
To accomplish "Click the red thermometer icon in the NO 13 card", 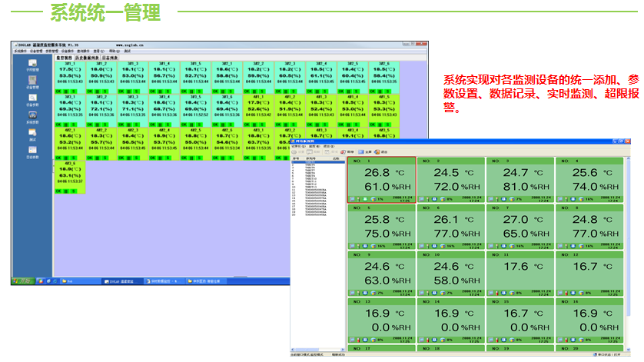I will pos(359,340).
